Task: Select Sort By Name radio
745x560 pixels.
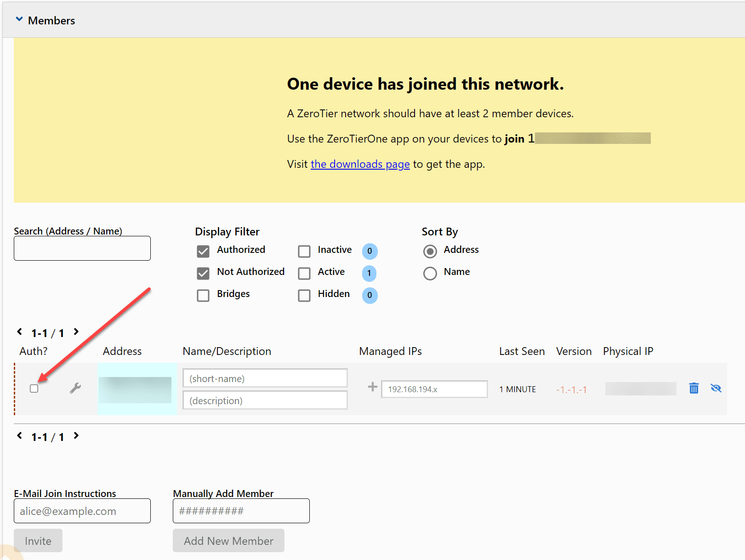Action: pyautogui.click(x=430, y=273)
